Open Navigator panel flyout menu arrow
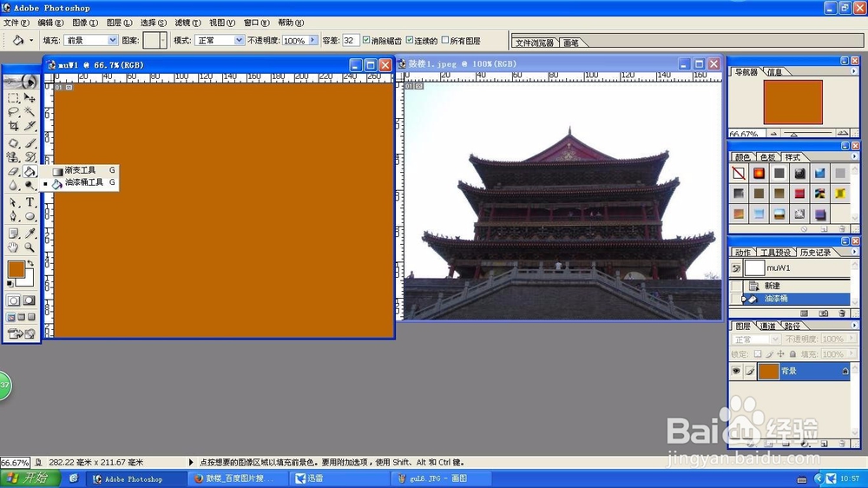The width and height of the screenshot is (868, 488). click(x=853, y=71)
